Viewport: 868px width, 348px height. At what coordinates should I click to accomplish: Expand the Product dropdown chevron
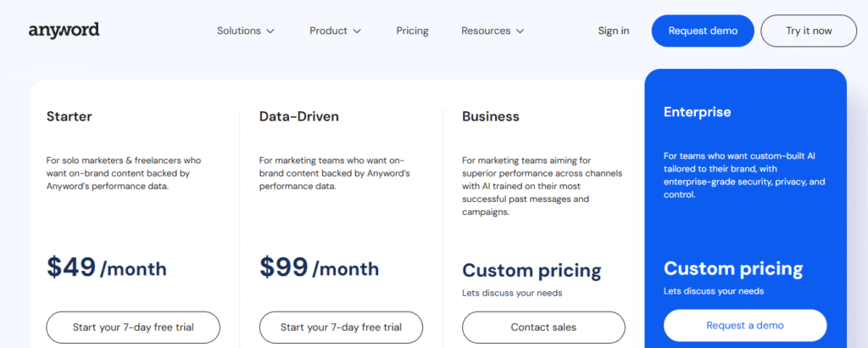click(x=357, y=31)
